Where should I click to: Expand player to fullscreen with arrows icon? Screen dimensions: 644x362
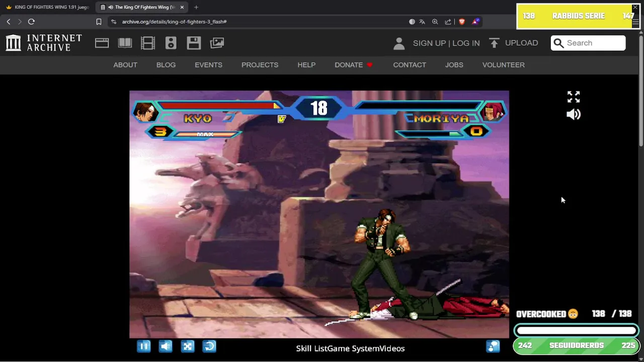[x=574, y=97]
